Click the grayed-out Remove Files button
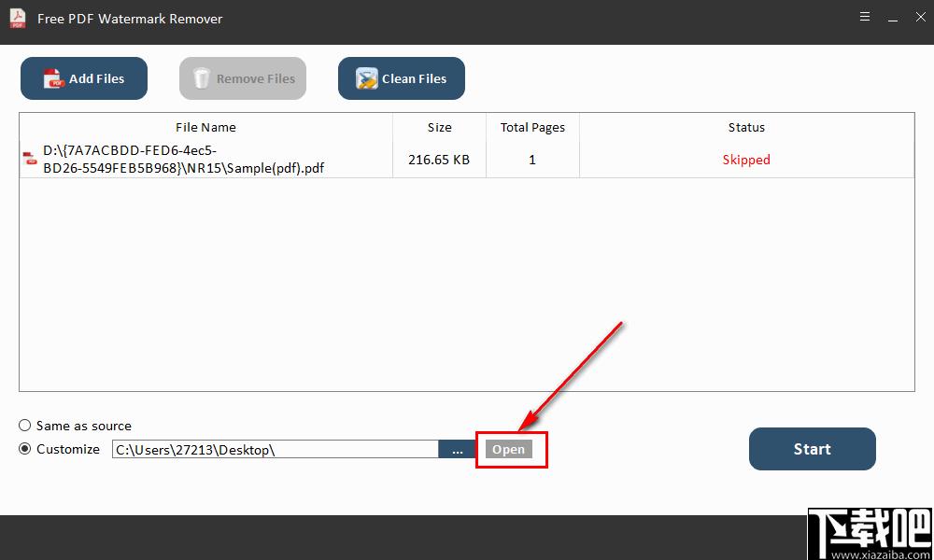Screen dimensions: 934x560 pyautogui.click(x=243, y=78)
